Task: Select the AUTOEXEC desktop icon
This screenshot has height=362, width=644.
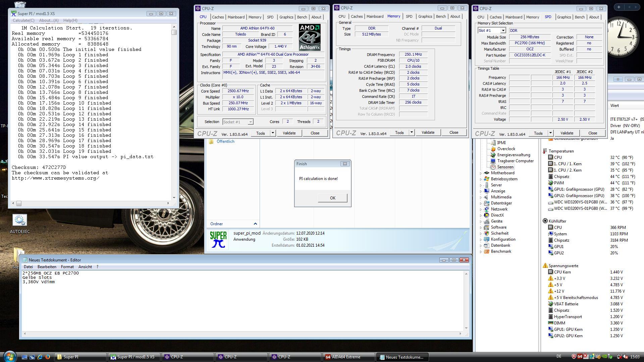Action: point(20,224)
